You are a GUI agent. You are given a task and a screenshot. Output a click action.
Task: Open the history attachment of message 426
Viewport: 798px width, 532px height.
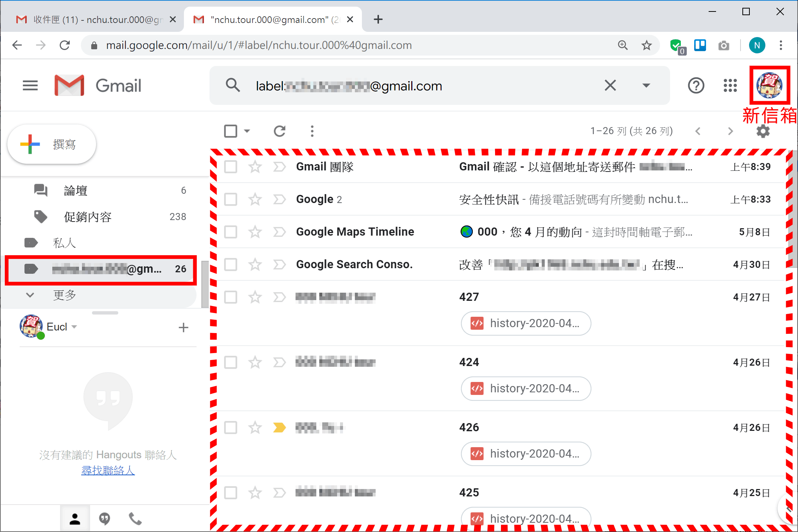tap(526, 453)
